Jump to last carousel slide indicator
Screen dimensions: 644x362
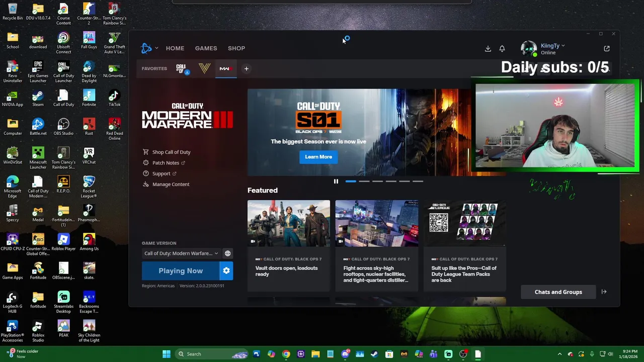(418, 182)
